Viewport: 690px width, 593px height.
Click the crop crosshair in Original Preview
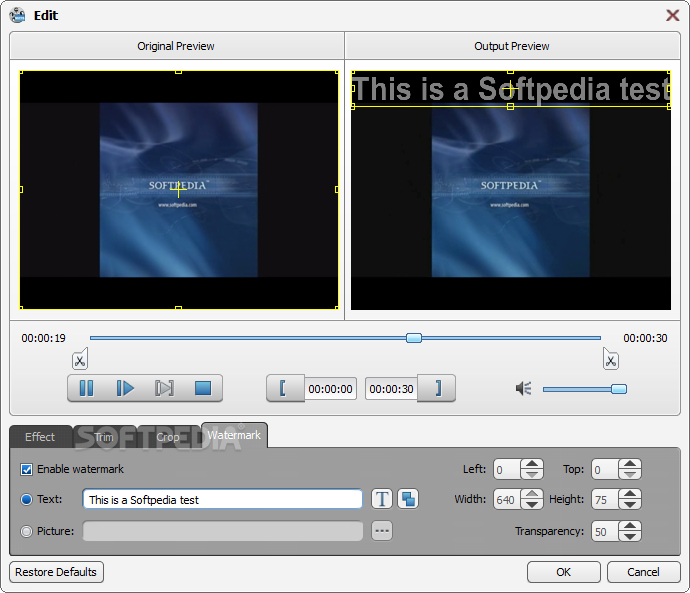[x=178, y=190]
